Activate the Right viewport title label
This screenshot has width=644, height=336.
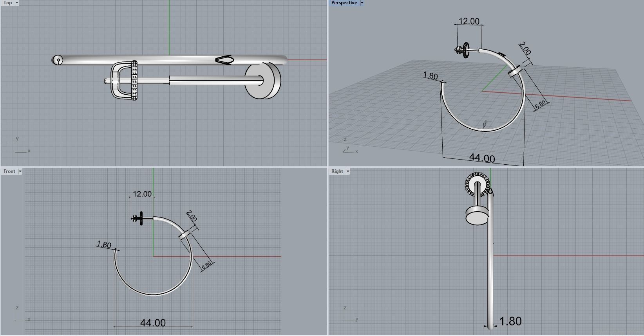(337, 171)
